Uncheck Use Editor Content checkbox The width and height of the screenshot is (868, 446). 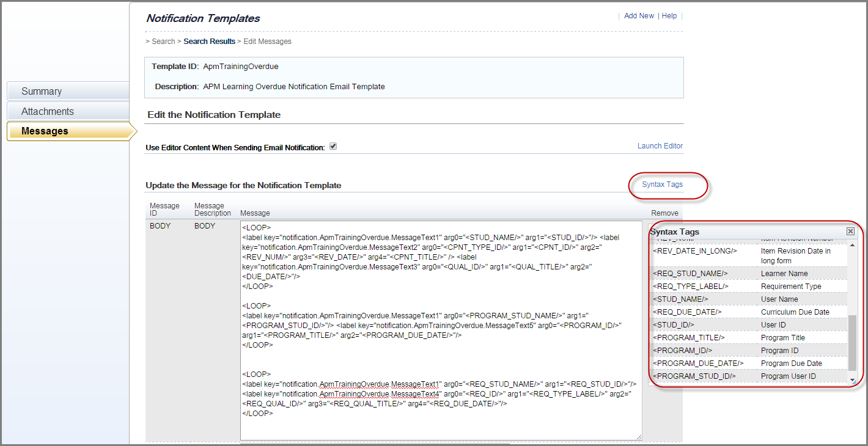click(333, 147)
